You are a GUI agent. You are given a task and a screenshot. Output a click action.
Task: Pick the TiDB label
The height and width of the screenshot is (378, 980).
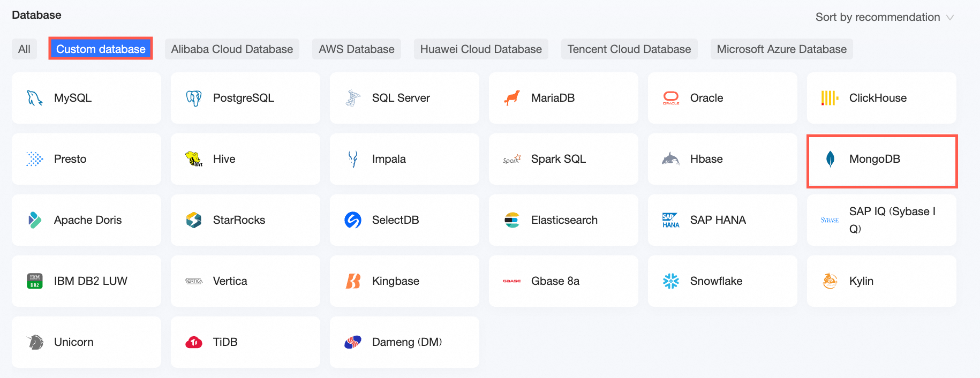click(x=225, y=342)
